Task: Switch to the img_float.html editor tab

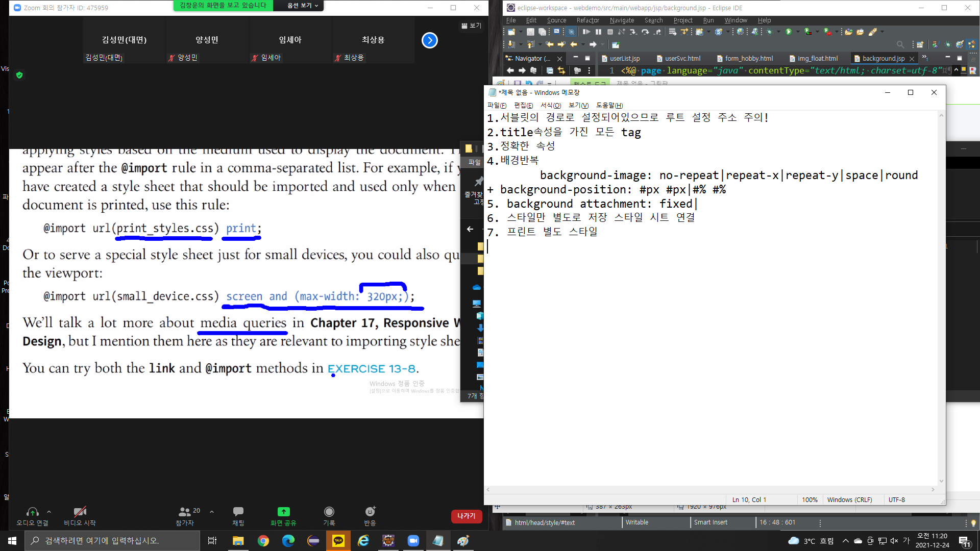Action: pos(817,58)
